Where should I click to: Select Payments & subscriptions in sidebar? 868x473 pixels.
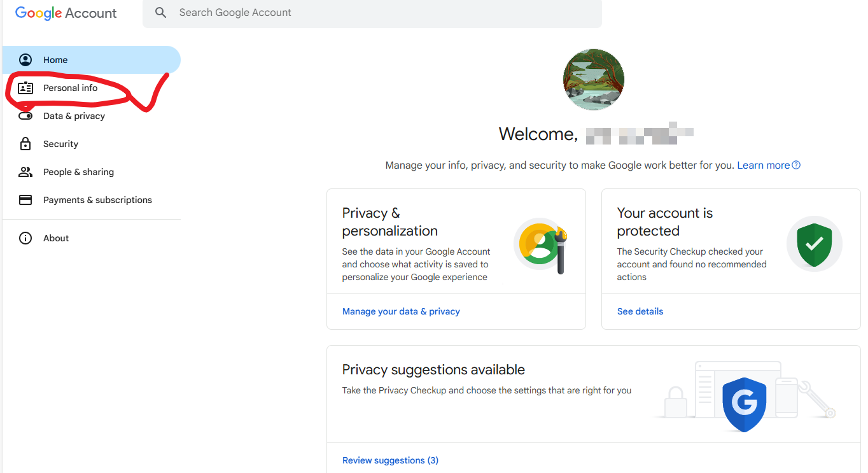[97, 200]
